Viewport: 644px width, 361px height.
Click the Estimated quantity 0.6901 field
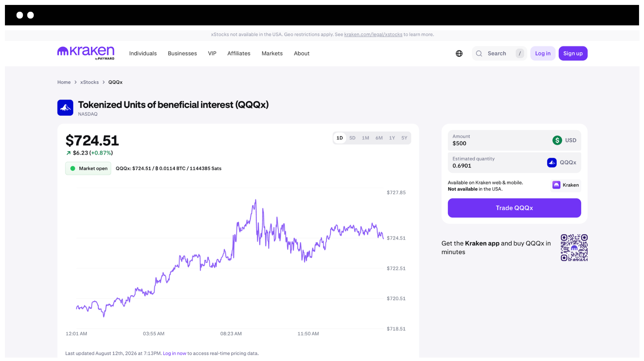pos(514,163)
